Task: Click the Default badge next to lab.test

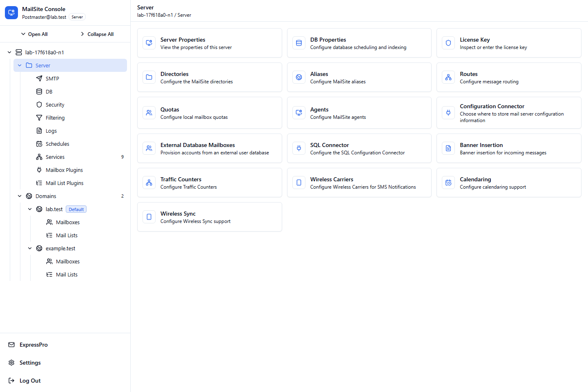Action: [76, 209]
